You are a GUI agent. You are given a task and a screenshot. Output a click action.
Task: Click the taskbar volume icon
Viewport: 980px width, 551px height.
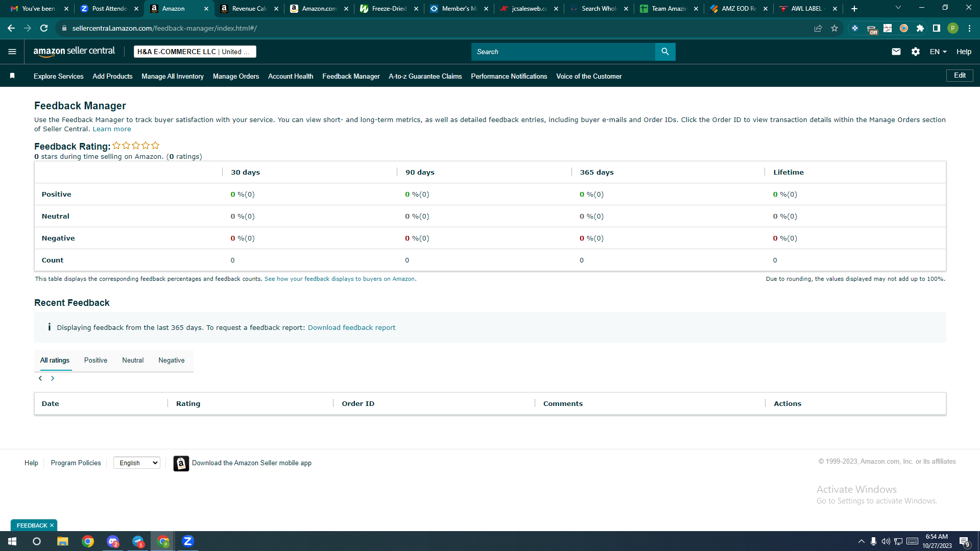(886, 541)
